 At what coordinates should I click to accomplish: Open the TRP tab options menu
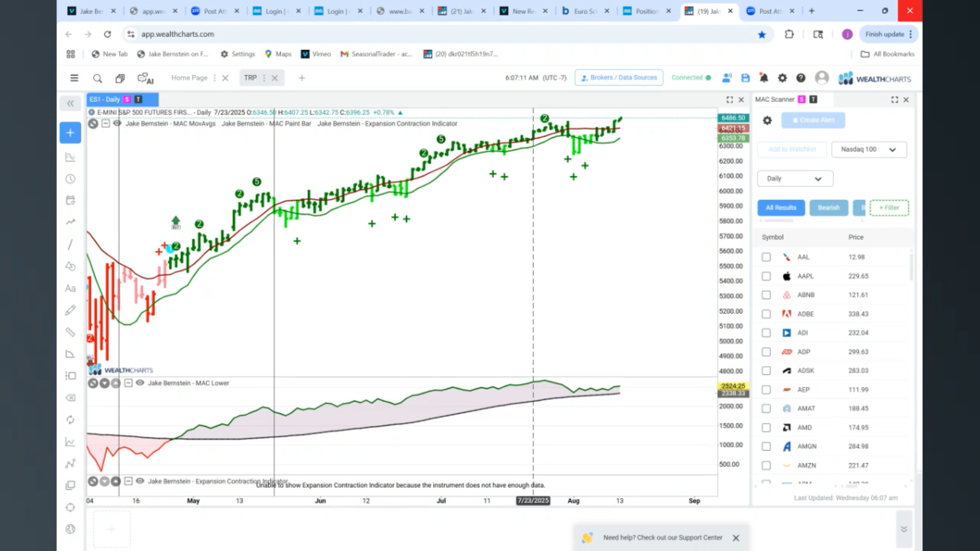point(264,78)
